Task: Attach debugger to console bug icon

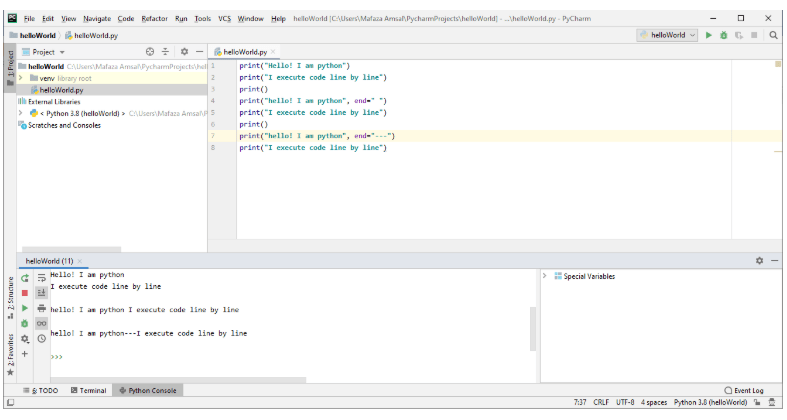Action: 25,324
